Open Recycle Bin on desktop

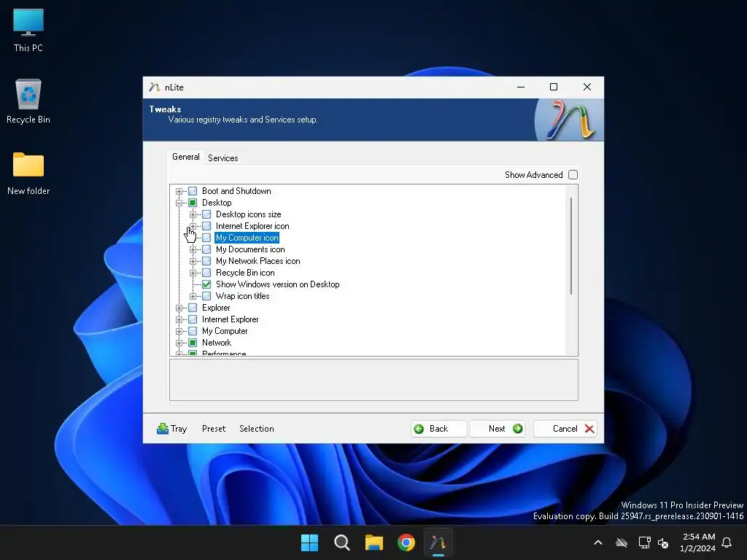(x=28, y=101)
